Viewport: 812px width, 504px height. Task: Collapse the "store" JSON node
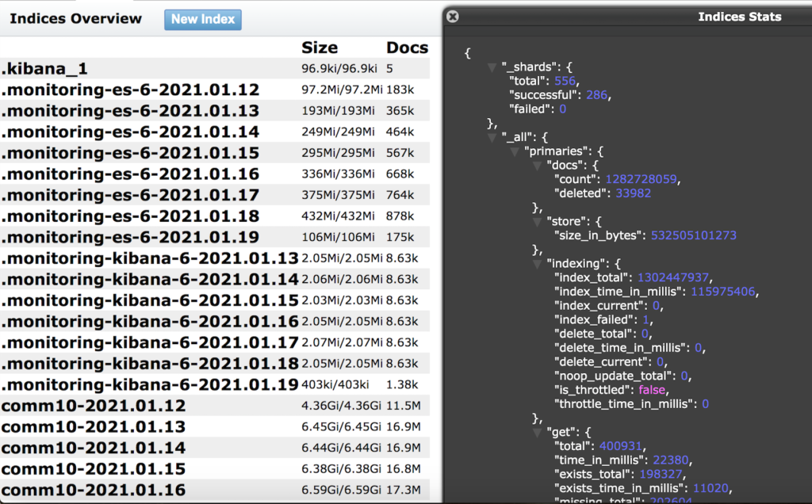coord(537,222)
